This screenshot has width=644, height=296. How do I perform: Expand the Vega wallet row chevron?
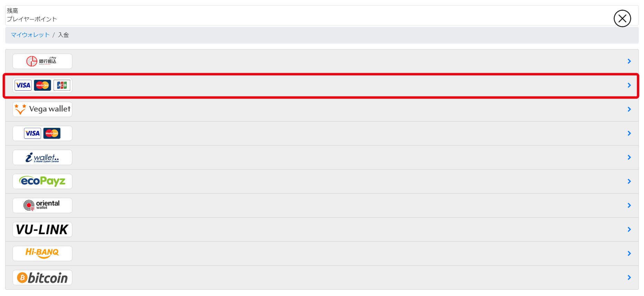pyautogui.click(x=629, y=109)
